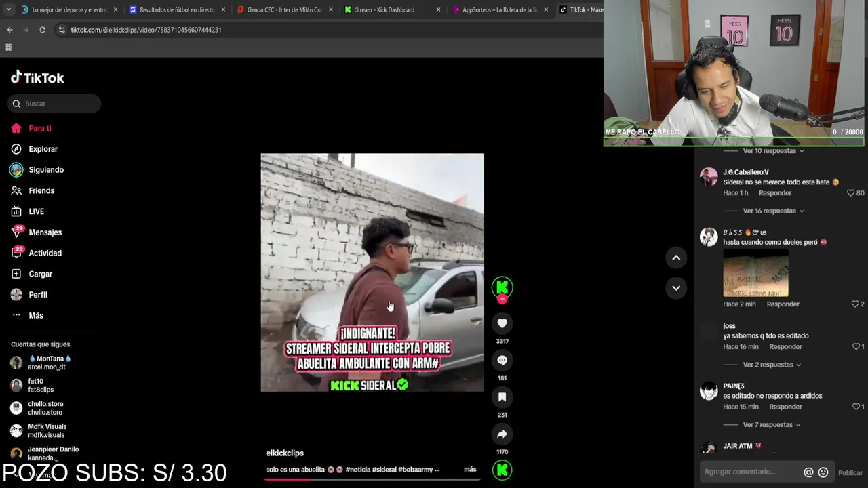Focus the Buscar search field
Screen dimensions: 868x488
click(54, 104)
